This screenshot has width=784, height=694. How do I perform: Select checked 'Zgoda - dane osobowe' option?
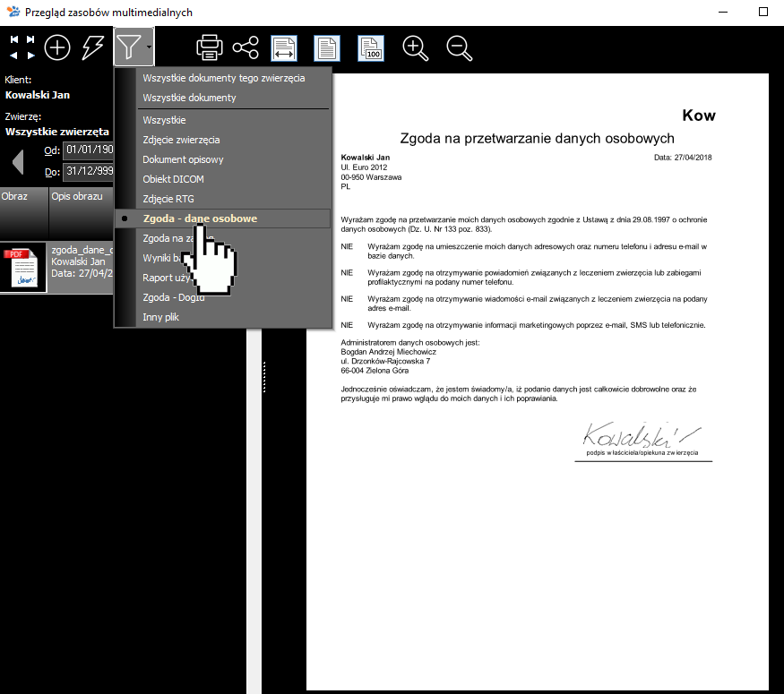click(x=223, y=218)
